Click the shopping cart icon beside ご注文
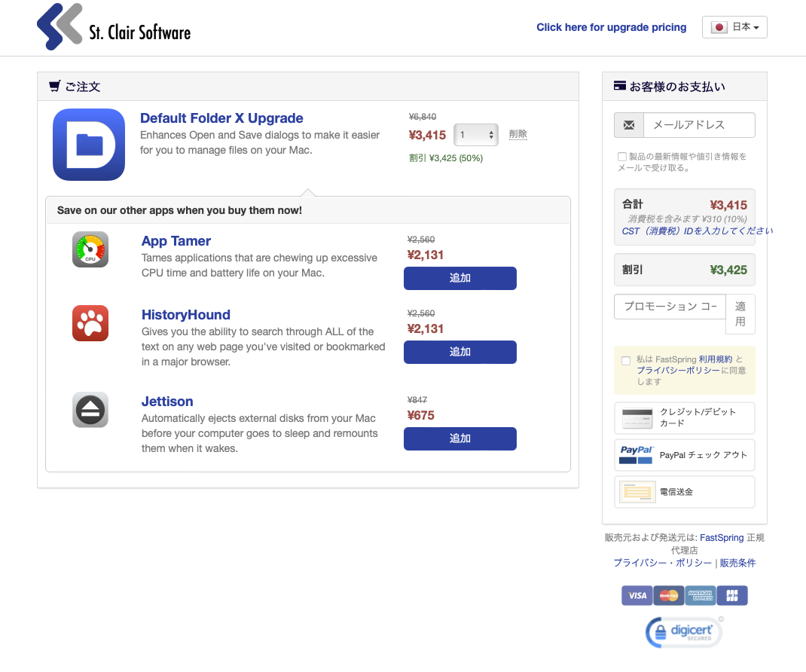Screen dimensions: 806x672 tap(54, 87)
